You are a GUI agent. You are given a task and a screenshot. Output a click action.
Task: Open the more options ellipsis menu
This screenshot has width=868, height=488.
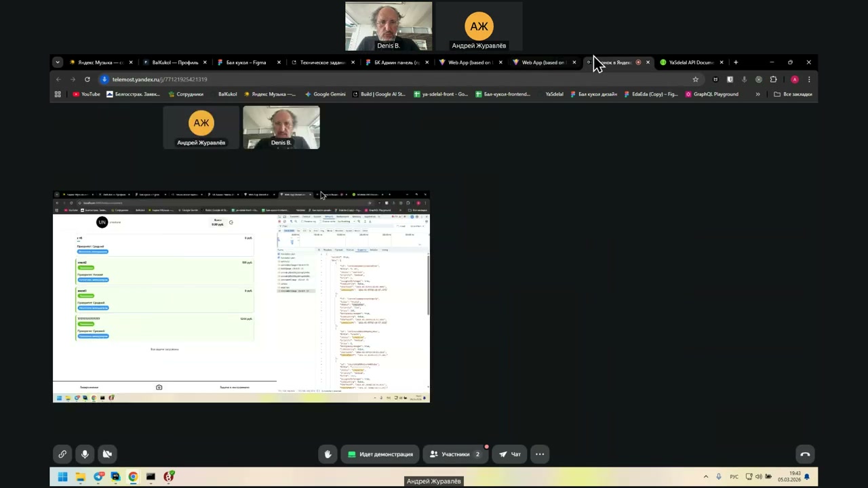(x=540, y=454)
